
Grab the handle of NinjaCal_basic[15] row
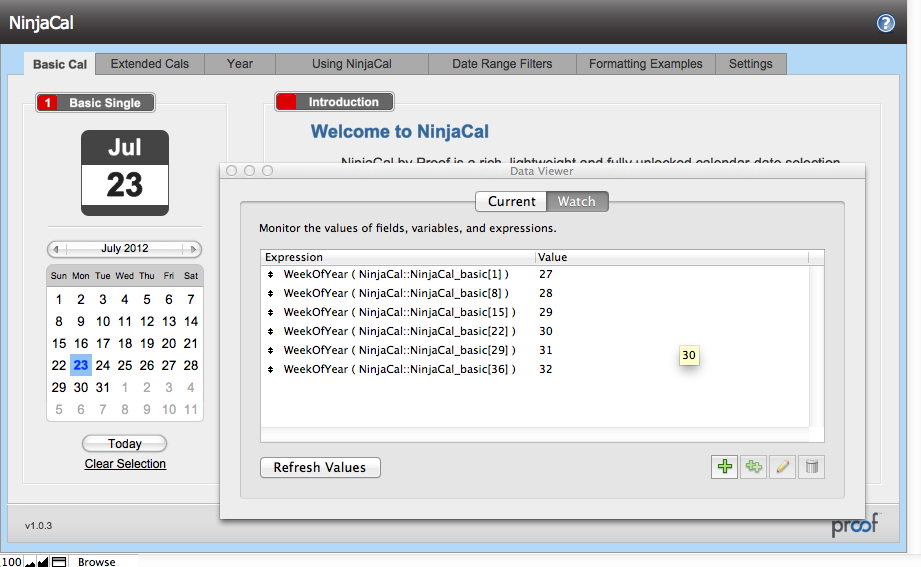point(271,312)
